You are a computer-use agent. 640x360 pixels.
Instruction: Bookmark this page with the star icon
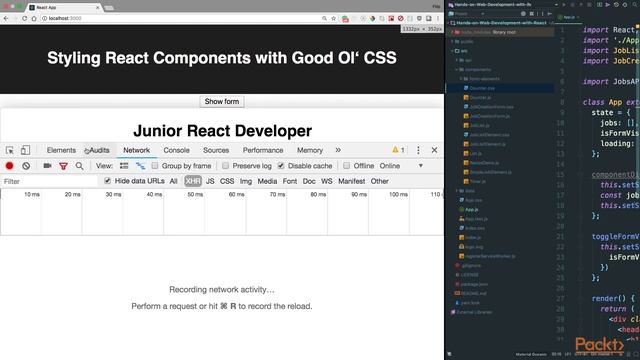point(333,18)
